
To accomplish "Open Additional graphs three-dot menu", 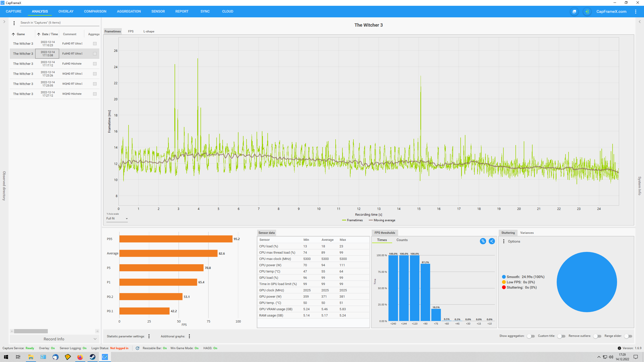I will tap(189, 336).
